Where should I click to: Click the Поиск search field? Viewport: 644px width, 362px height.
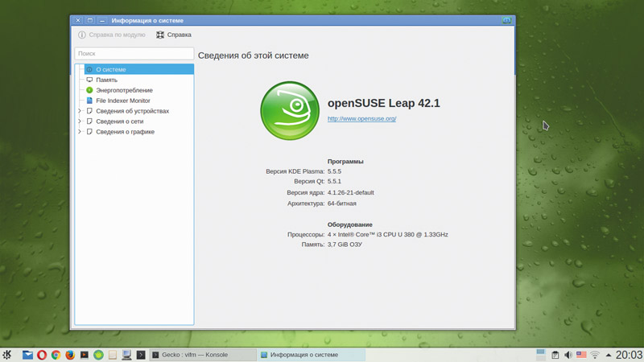click(x=134, y=53)
